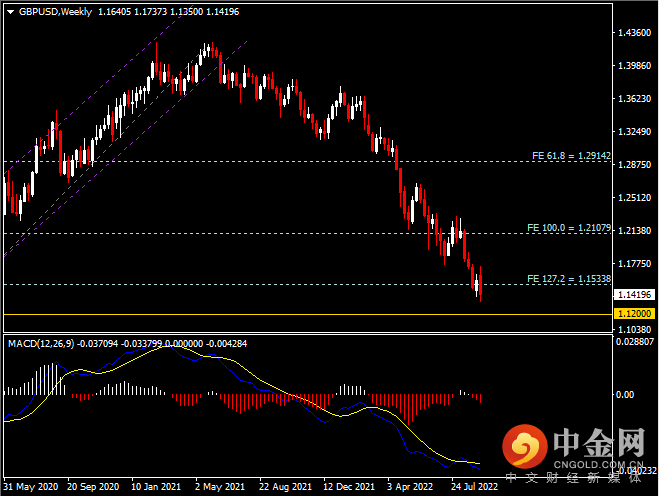
Task: Click the yellow 1.12000 price level tag
Action: point(635,314)
